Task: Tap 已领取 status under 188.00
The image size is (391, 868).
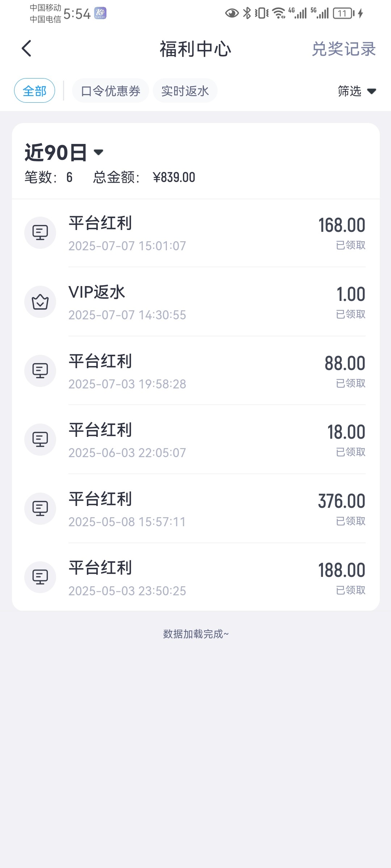Action: tap(350, 590)
